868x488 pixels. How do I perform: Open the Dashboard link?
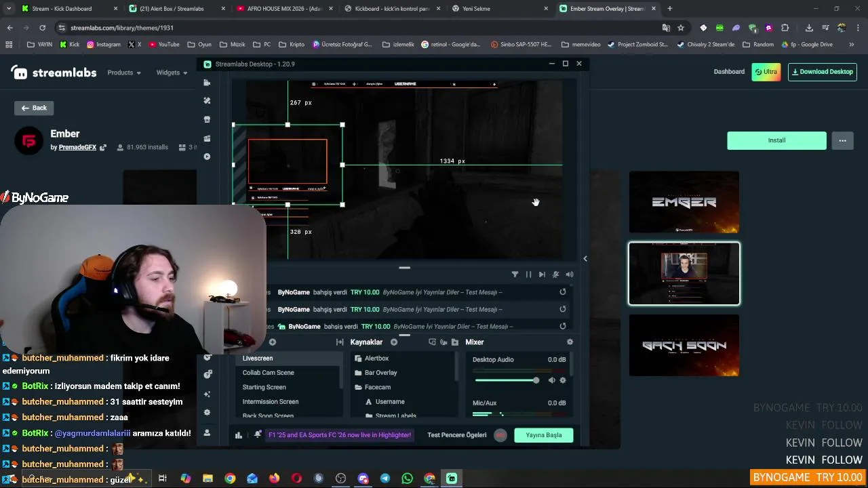point(729,72)
